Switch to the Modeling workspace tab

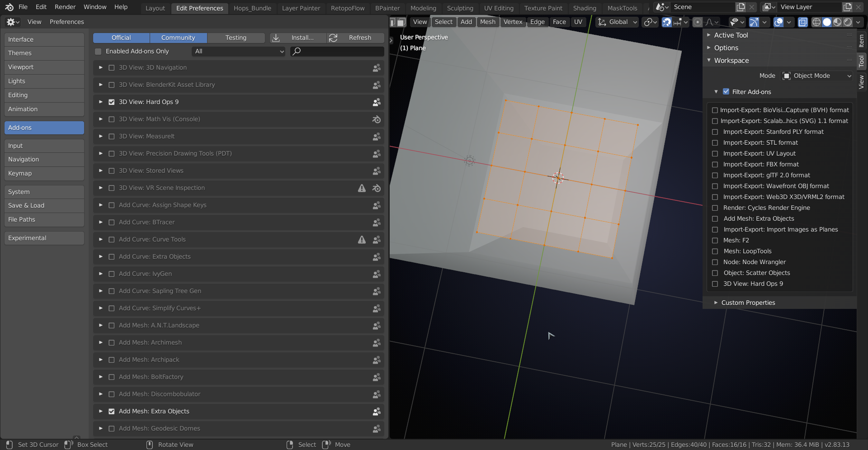pos(423,8)
